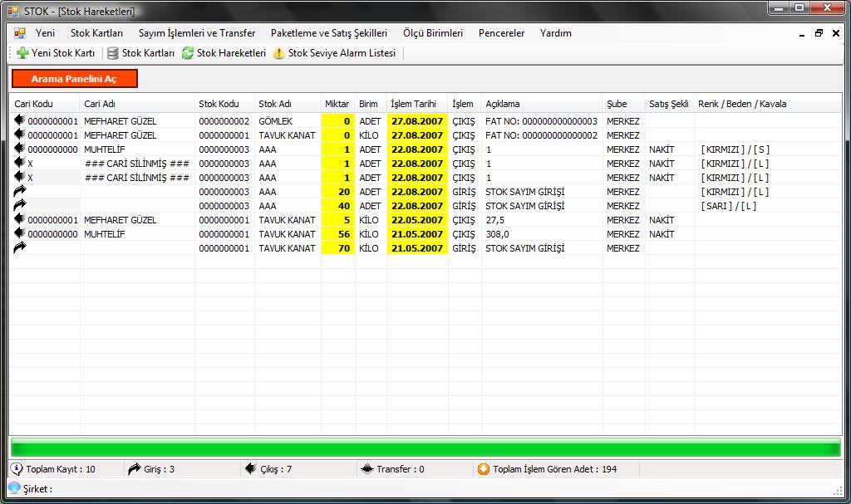Open Sayım İşlemleri ve Transfer menu

tap(197, 33)
